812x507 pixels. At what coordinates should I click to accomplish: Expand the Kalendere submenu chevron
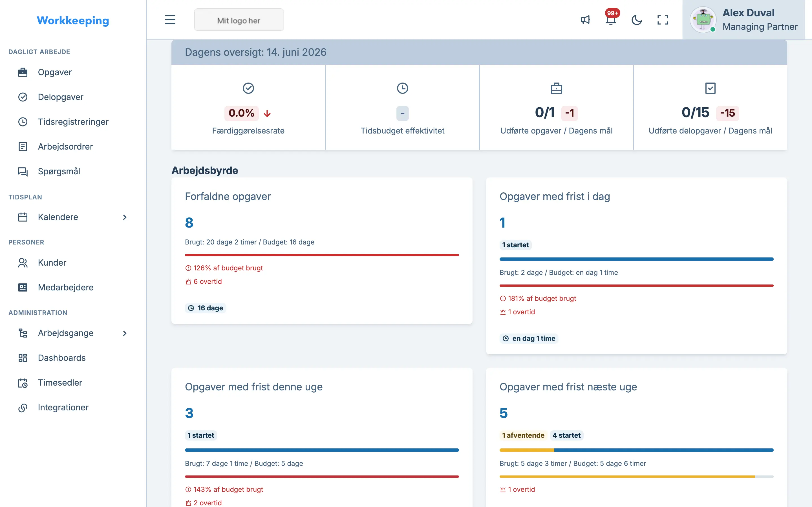(x=125, y=217)
